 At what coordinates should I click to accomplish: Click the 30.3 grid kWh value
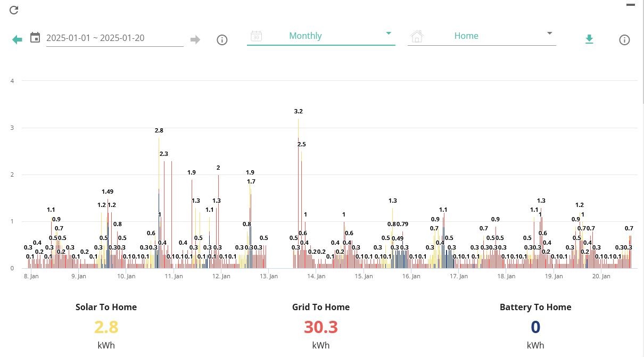pos(321,327)
